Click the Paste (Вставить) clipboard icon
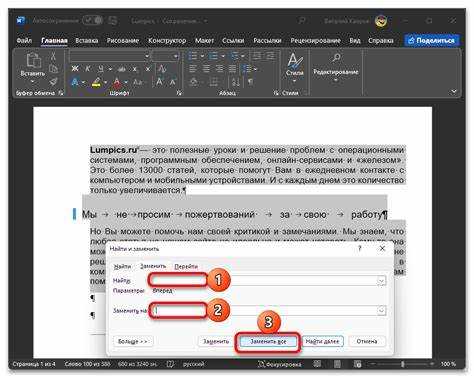 (x=34, y=61)
